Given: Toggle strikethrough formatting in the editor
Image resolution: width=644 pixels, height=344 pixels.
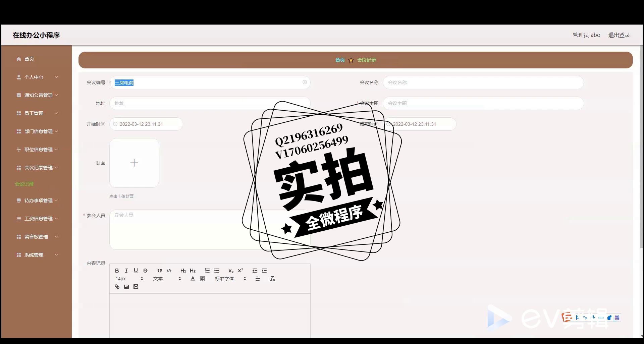Looking at the screenshot, I should coord(145,271).
